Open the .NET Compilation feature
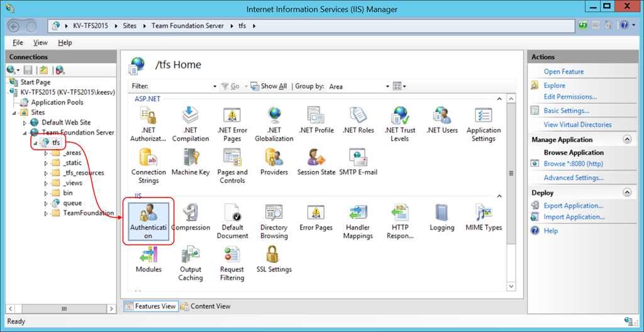Viewport: 644px width, 332px height. pos(191,124)
